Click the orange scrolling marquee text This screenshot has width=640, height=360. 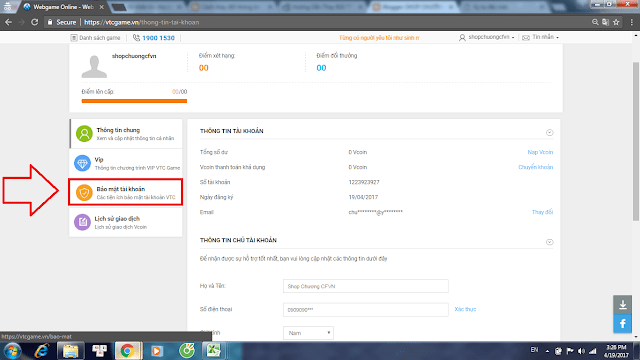(x=379, y=38)
